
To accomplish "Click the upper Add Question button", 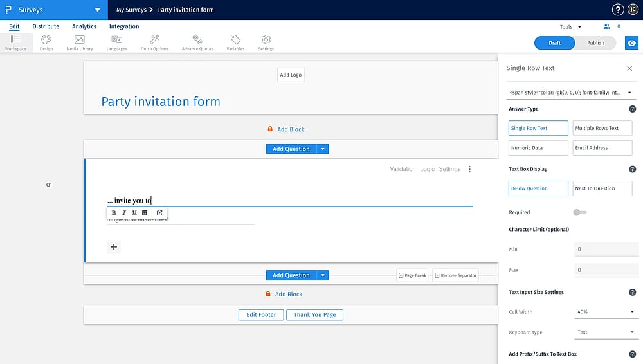I will click(x=291, y=149).
